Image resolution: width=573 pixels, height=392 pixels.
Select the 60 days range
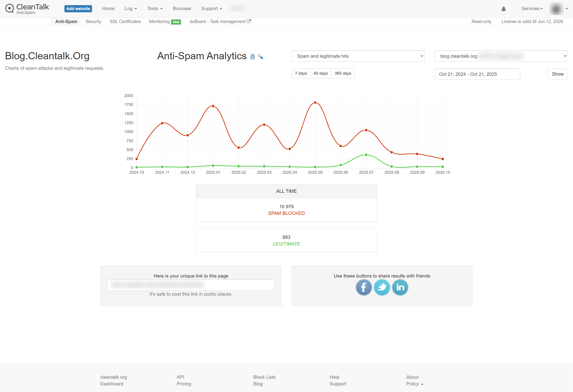coord(321,73)
